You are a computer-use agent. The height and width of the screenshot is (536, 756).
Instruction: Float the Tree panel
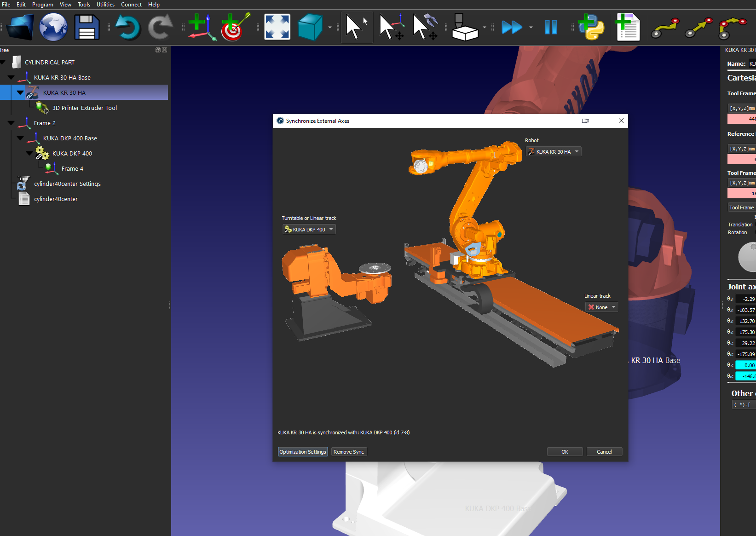coord(158,50)
